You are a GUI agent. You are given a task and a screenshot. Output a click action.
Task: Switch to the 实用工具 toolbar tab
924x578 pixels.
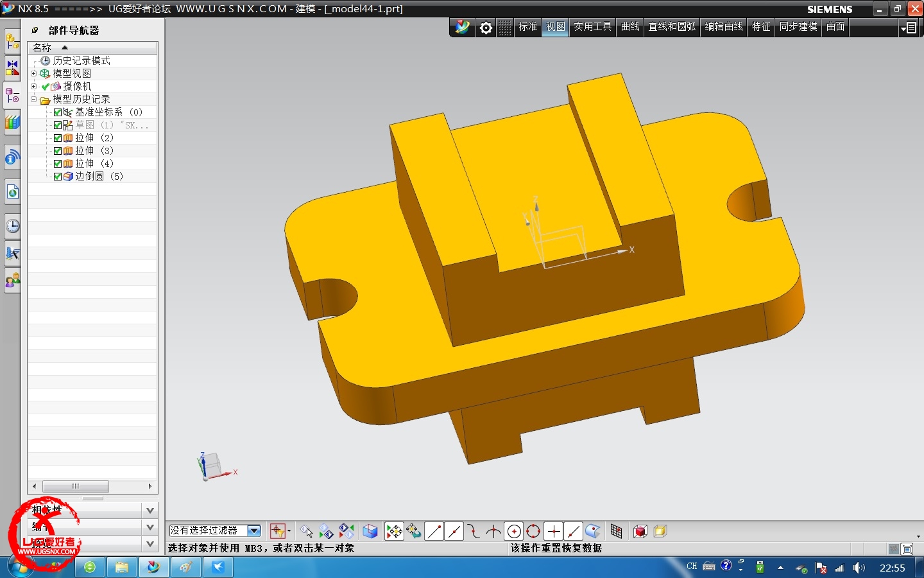click(593, 27)
